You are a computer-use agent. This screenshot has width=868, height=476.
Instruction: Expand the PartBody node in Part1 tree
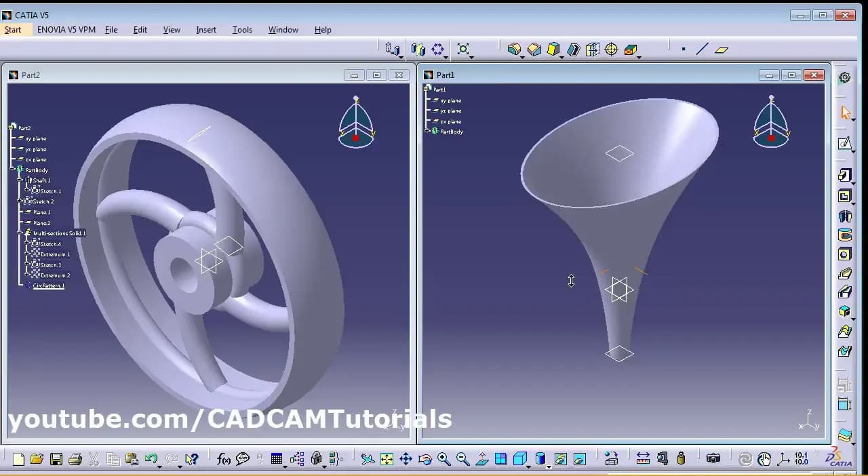click(427, 131)
